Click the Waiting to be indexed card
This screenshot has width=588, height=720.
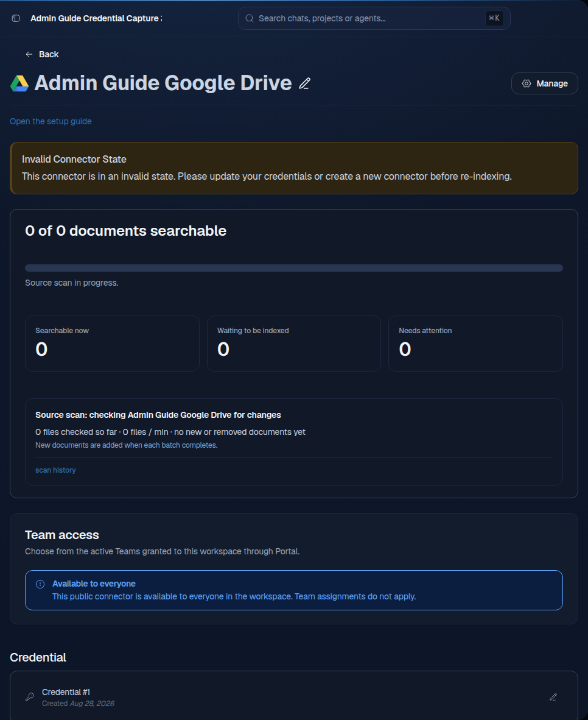294,344
